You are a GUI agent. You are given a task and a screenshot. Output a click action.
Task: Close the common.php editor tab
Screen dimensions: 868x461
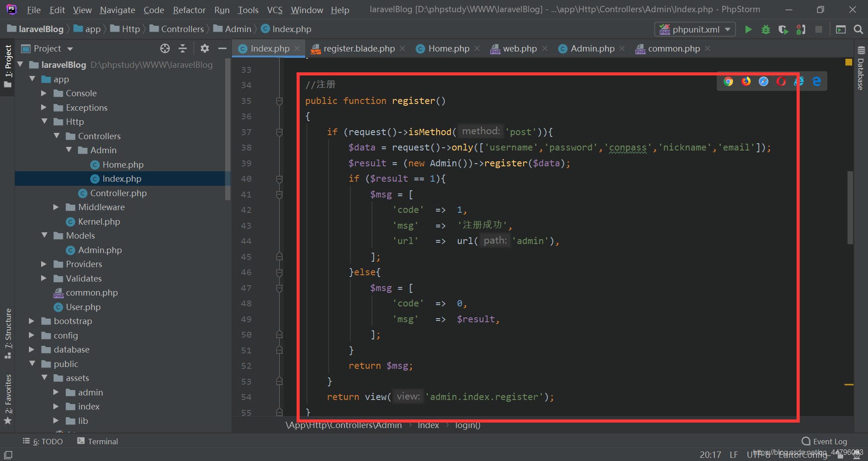(708, 48)
